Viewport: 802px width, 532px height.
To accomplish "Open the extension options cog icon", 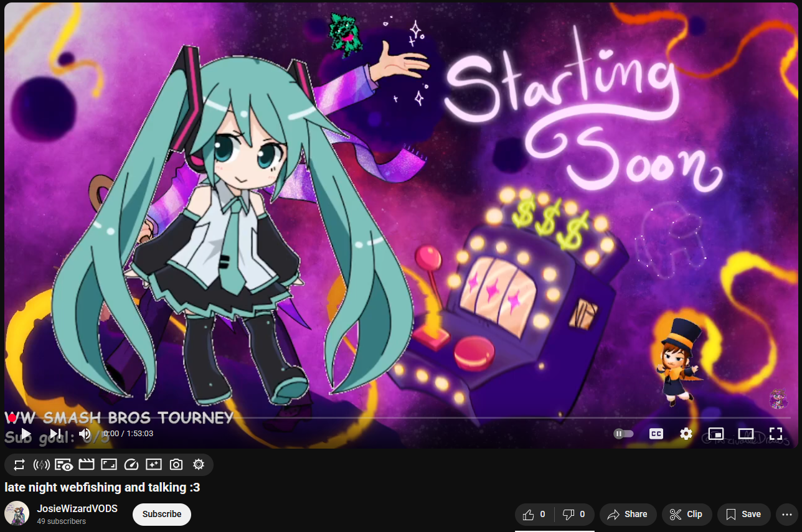I will [x=199, y=464].
